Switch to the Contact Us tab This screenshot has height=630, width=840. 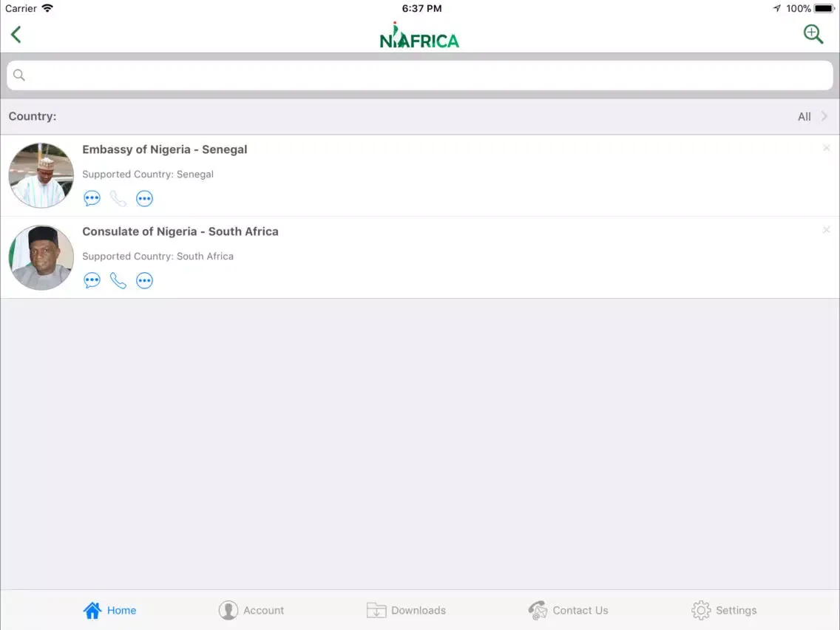tap(568, 610)
